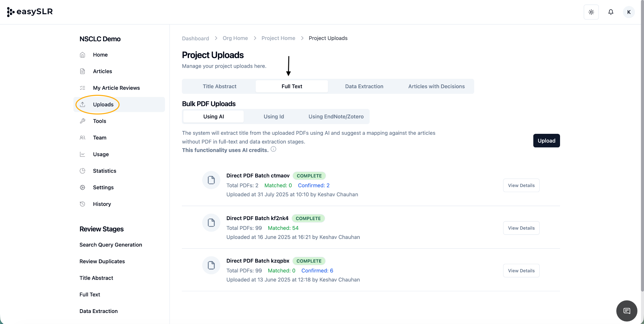Open the user avatar K menu
The width and height of the screenshot is (644, 324).
click(629, 12)
